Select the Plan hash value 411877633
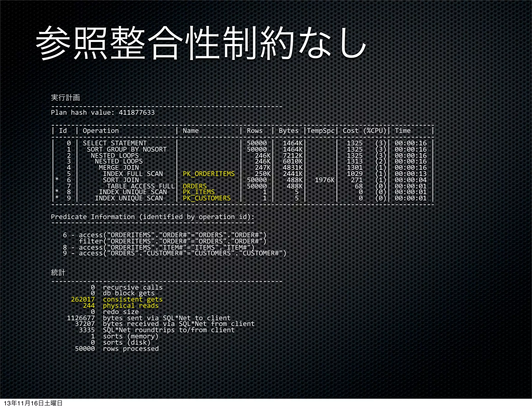The width and height of the screenshot is (532, 409). (x=137, y=112)
